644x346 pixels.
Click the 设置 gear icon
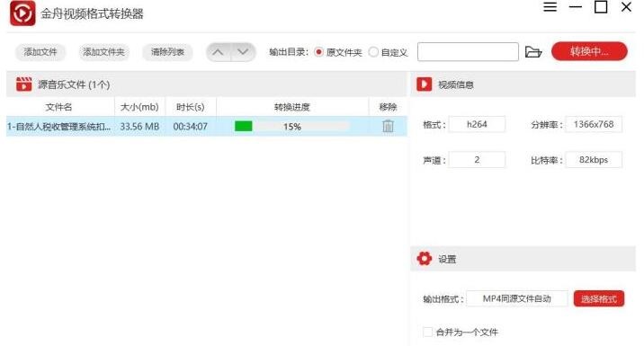coord(425,259)
